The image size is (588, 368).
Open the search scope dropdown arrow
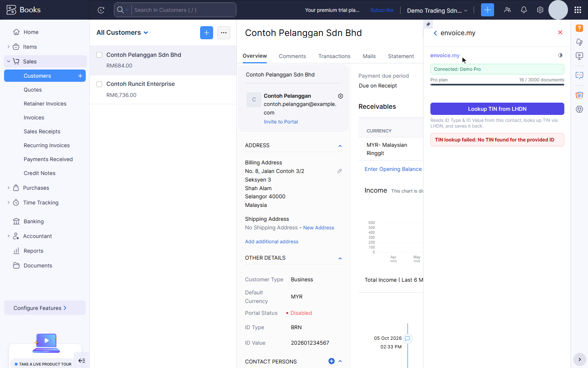(x=127, y=10)
